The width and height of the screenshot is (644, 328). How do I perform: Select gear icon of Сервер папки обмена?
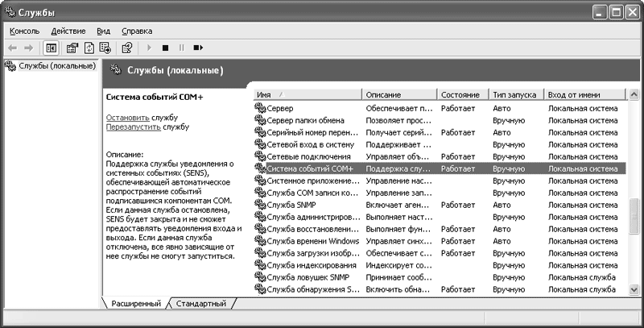pyautogui.click(x=260, y=120)
